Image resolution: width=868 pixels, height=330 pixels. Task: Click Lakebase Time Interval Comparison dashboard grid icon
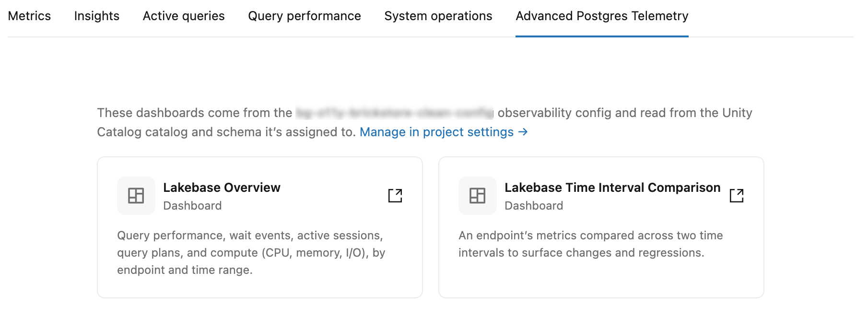click(x=478, y=196)
